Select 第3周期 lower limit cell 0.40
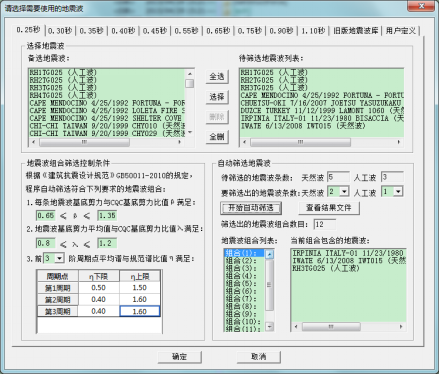 point(99,311)
